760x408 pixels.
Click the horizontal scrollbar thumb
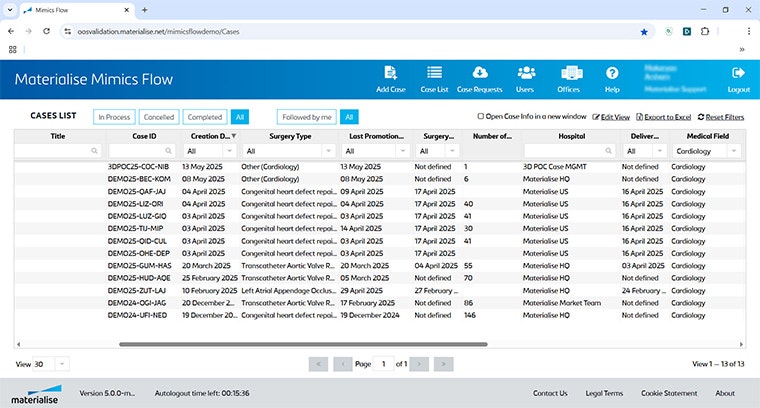(303, 345)
